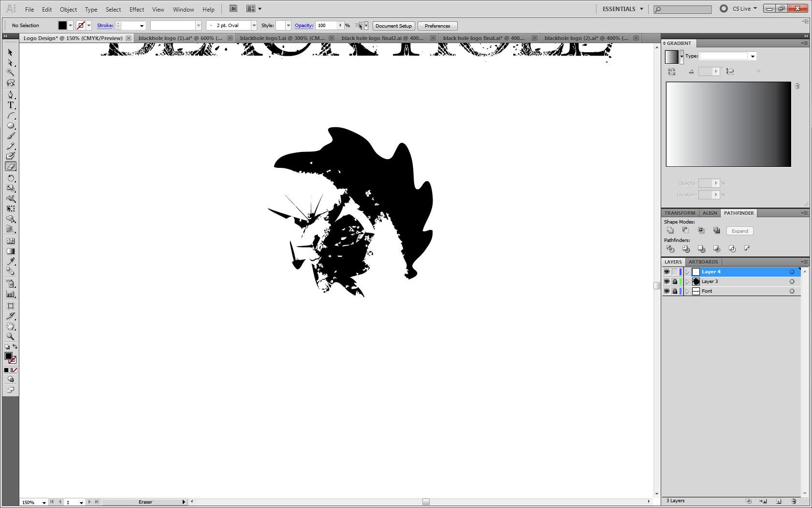Viewport: 812px width, 508px height.
Task: Toggle visibility of the Font layer
Action: [x=667, y=291]
